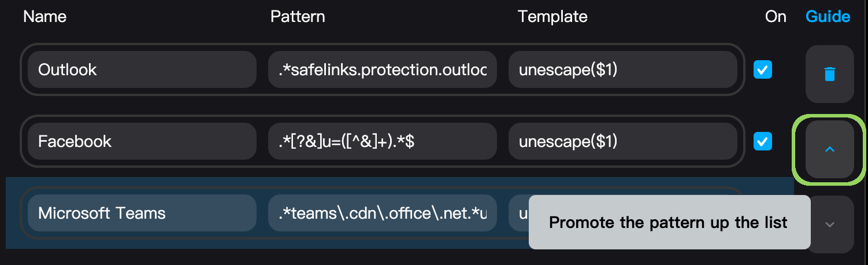Image resolution: width=868 pixels, height=265 pixels.
Task: Uncheck the Facebook pattern On checkbox
Action: [x=763, y=141]
